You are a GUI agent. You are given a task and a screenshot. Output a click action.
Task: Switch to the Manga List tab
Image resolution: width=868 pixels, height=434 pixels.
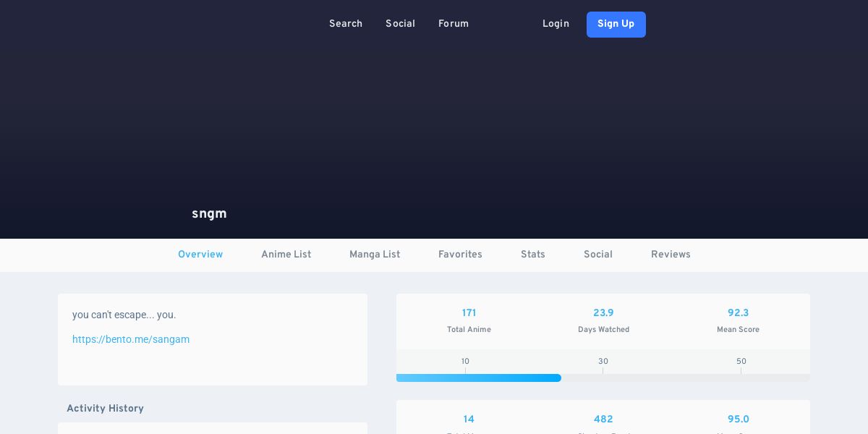(375, 255)
